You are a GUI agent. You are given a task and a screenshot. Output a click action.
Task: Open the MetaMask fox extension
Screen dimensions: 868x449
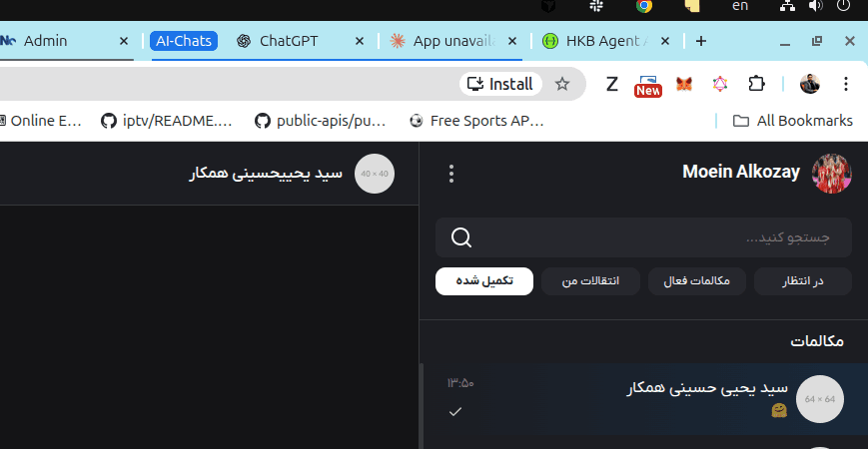coord(683,84)
